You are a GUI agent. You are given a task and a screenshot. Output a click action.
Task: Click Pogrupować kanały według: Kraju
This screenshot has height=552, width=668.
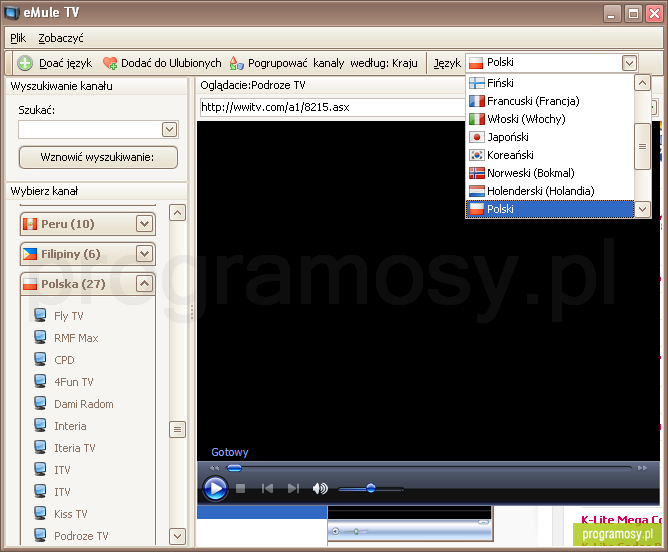333,63
